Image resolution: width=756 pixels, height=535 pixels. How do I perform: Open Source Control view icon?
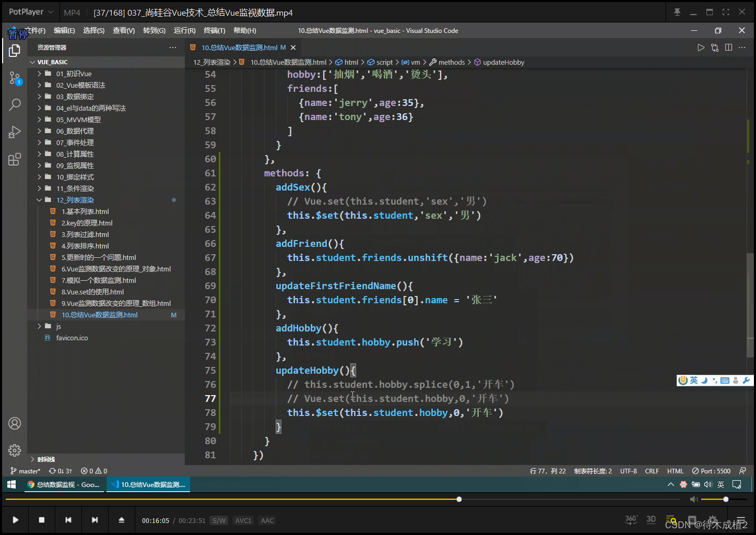(15, 78)
